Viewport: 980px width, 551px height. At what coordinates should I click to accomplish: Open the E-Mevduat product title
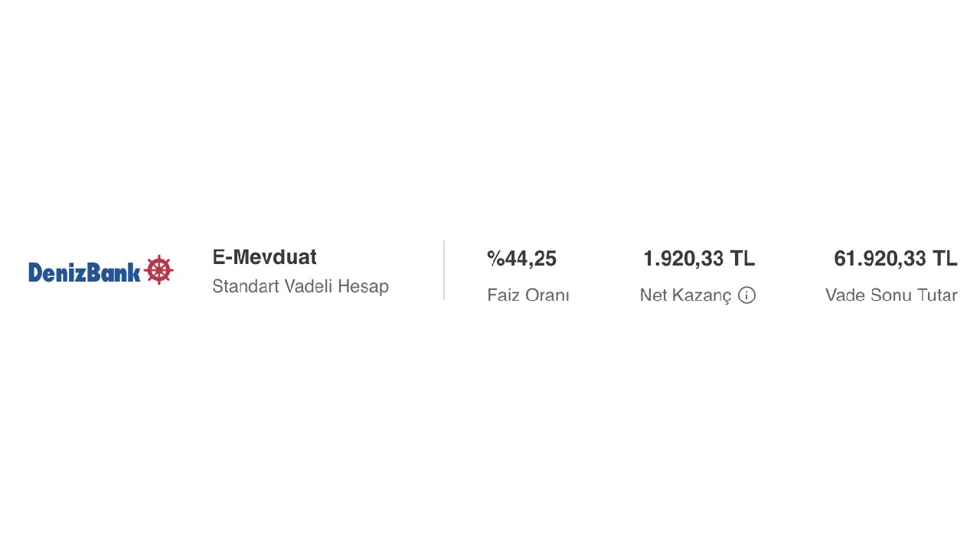(x=264, y=257)
